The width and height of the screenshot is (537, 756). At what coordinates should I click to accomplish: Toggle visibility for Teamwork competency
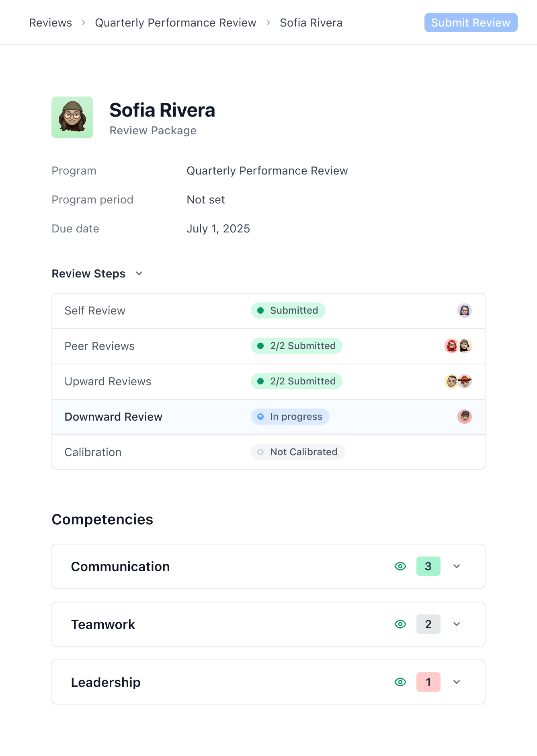point(400,624)
